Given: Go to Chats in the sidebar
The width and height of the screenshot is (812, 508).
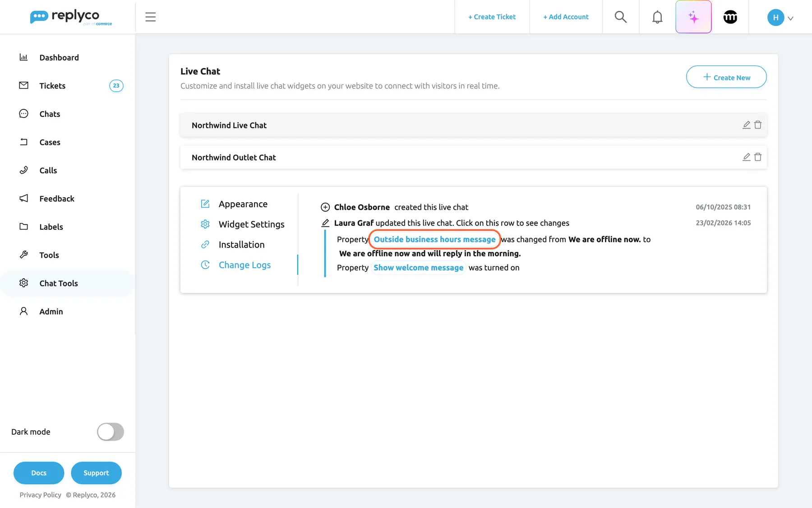Looking at the screenshot, I should coord(68,114).
